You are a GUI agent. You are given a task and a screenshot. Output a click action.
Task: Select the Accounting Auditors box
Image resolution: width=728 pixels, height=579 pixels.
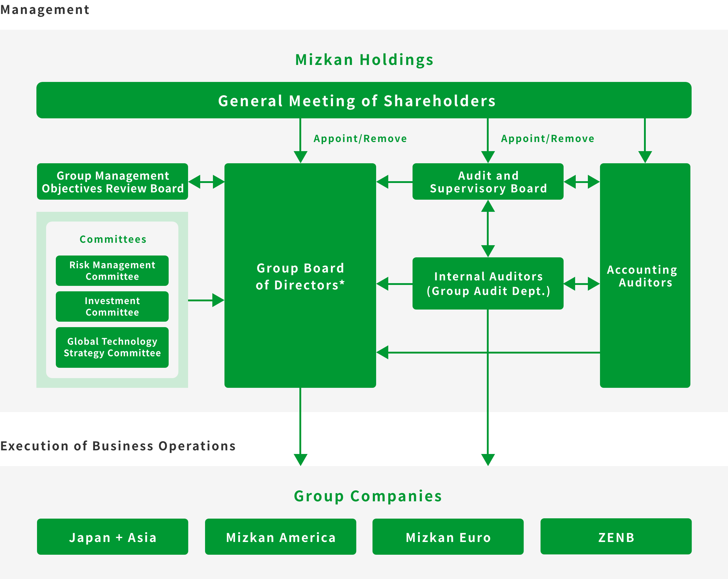tap(645, 275)
